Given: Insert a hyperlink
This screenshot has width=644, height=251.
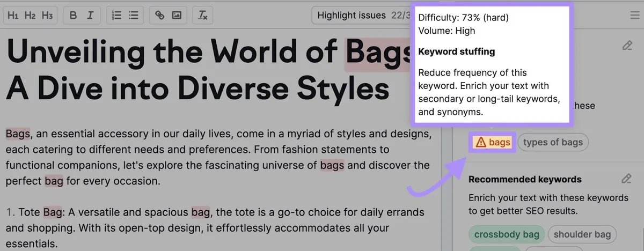Looking at the screenshot, I should coord(159,16).
